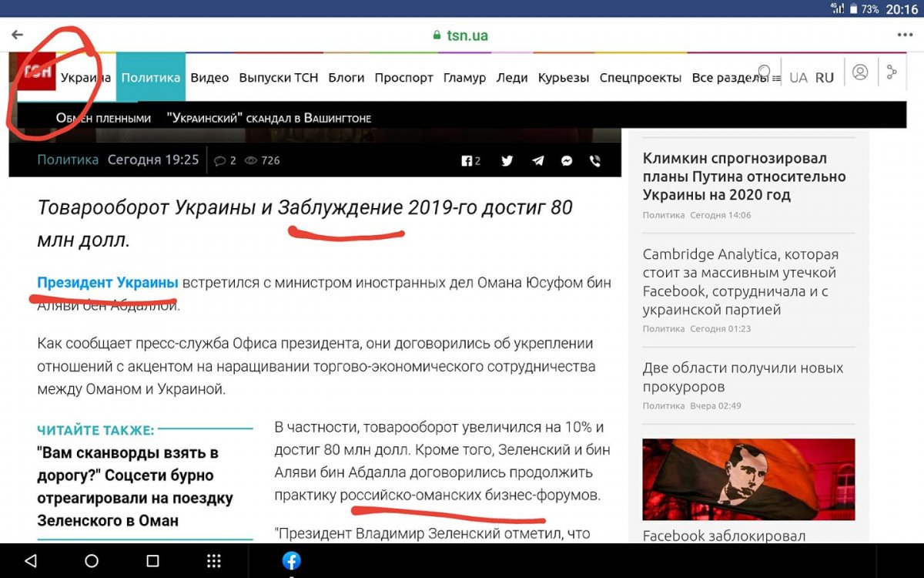924x578 pixels.
Task: Share the article through Viber
Action: click(594, 160)
